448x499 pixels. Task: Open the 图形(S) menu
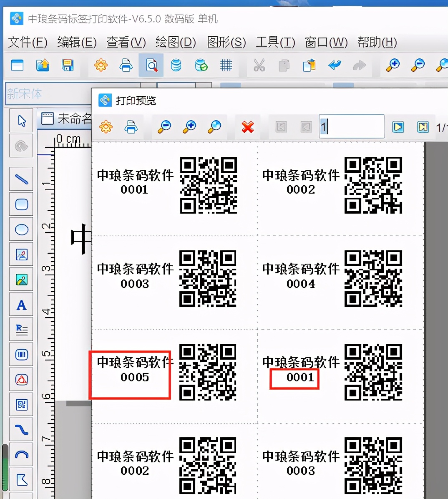pos(226,42)
